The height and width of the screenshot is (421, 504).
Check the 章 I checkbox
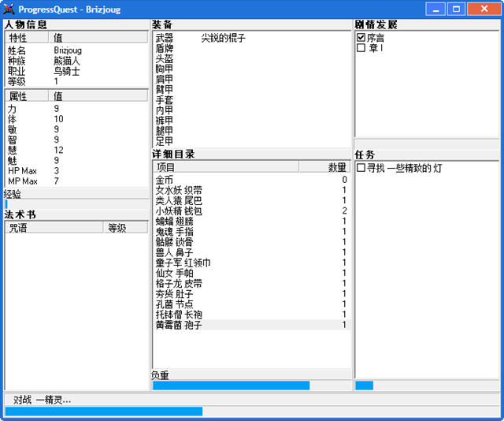[x=361, y=47]
